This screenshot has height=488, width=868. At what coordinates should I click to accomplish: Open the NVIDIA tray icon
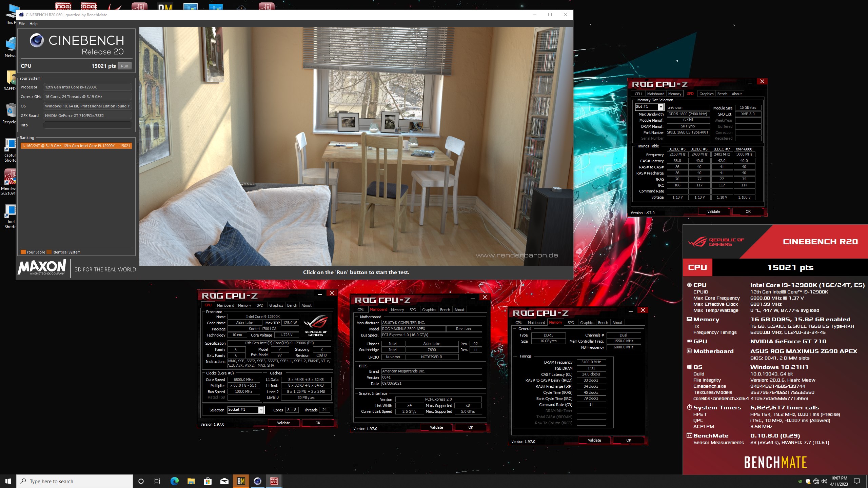[800, 481]
